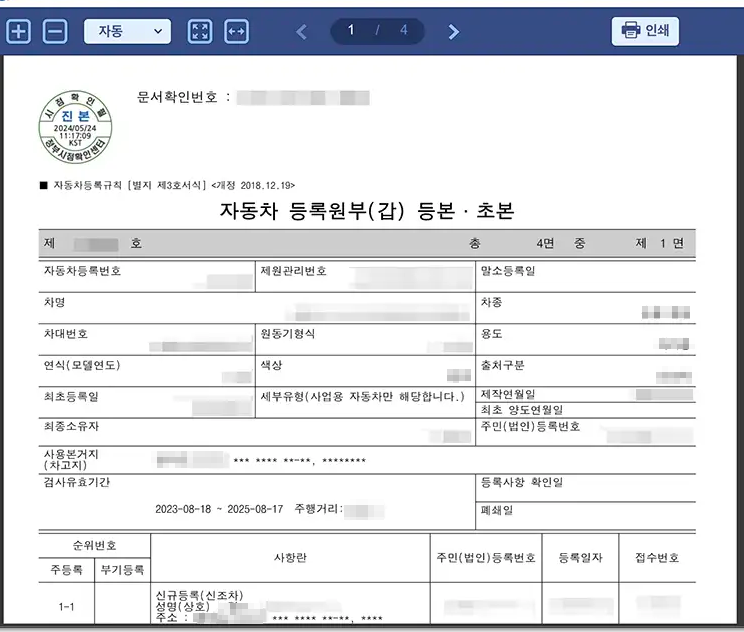
Task: Click the 최종소유자 field label
Action: [x=71, y=426]
